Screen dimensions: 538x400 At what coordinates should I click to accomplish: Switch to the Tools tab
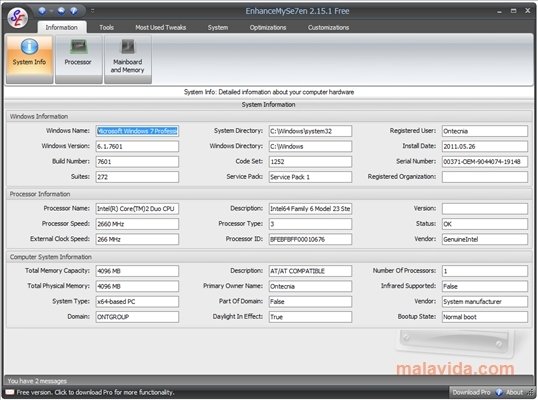tap(106, 27)
